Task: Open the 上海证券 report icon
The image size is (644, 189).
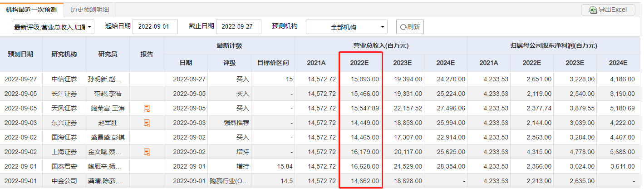Action: click(147, 152)
